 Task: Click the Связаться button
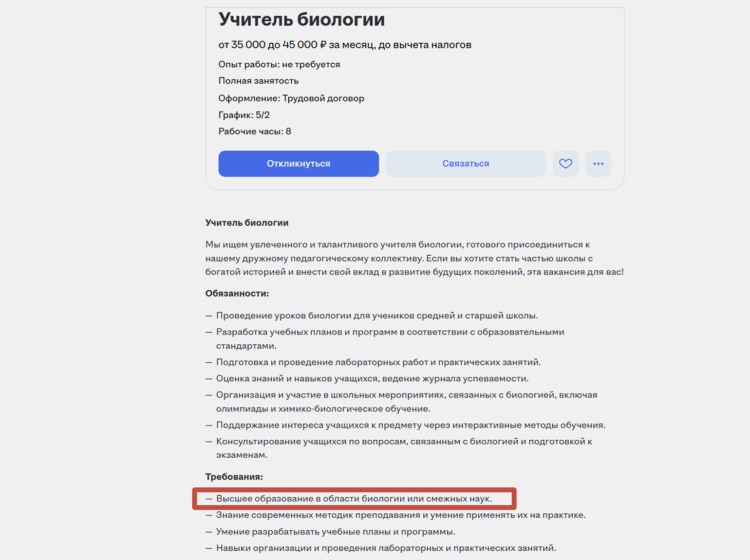click(465, 164)
